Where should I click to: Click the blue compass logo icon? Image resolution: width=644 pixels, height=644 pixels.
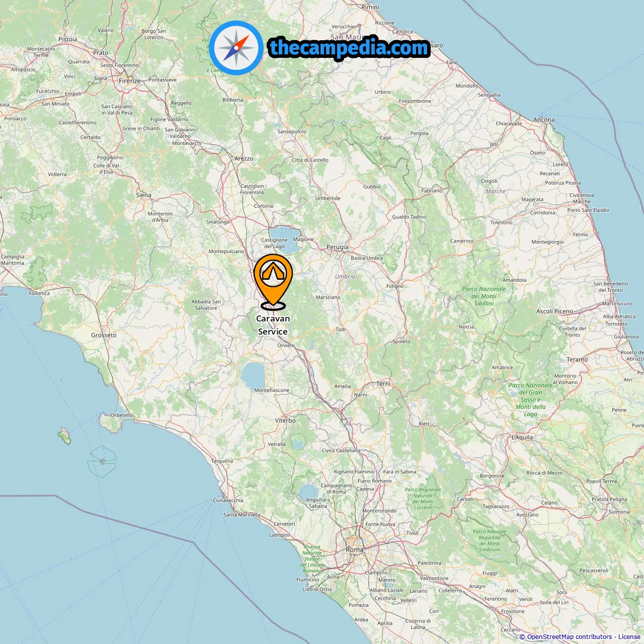236,48
